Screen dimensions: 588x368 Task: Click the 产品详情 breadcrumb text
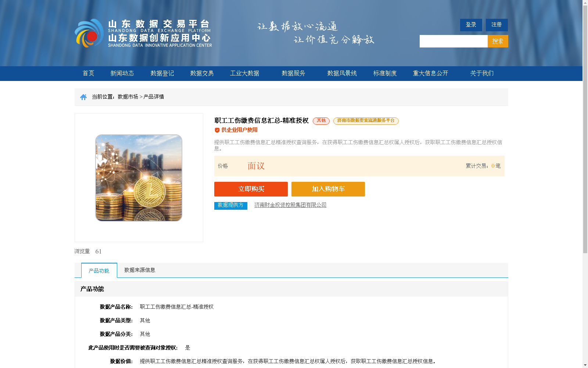tap(154, 97)
